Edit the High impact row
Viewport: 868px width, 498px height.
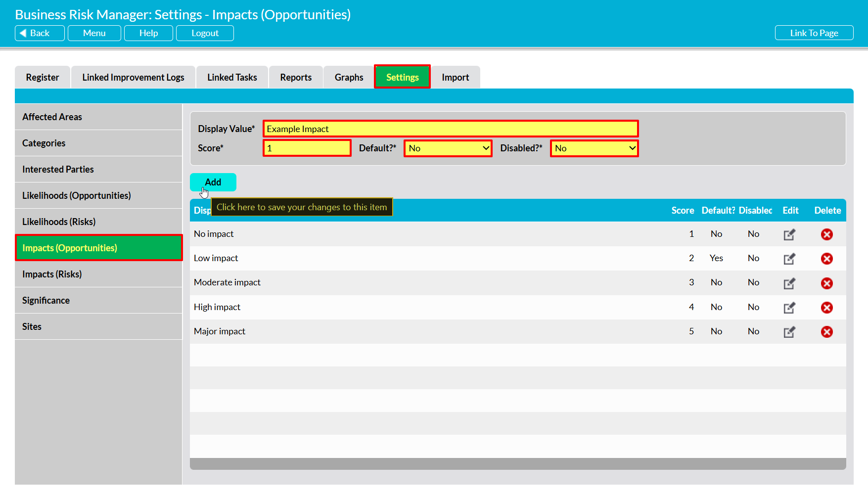[x=789, y=308]
